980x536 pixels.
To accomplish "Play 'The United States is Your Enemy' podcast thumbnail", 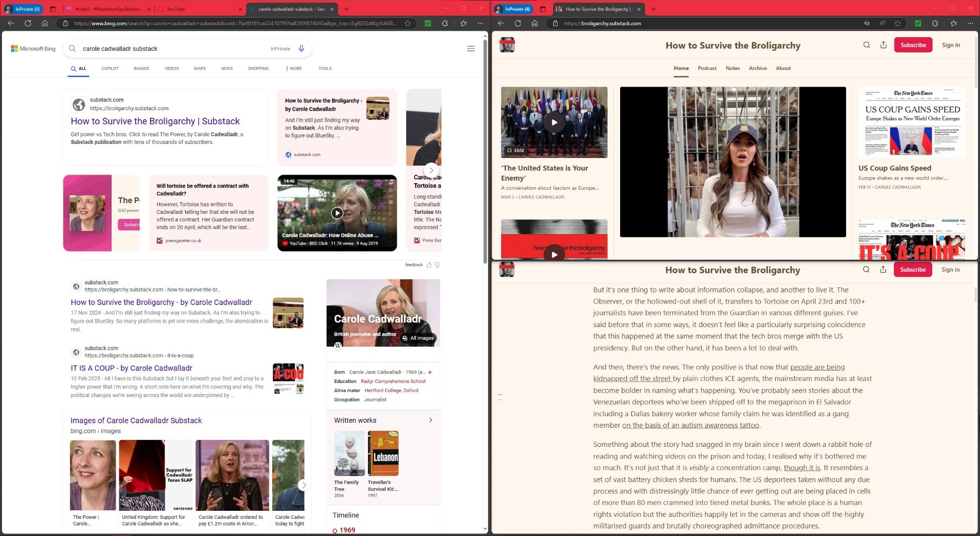I will [x=554, y=122].
